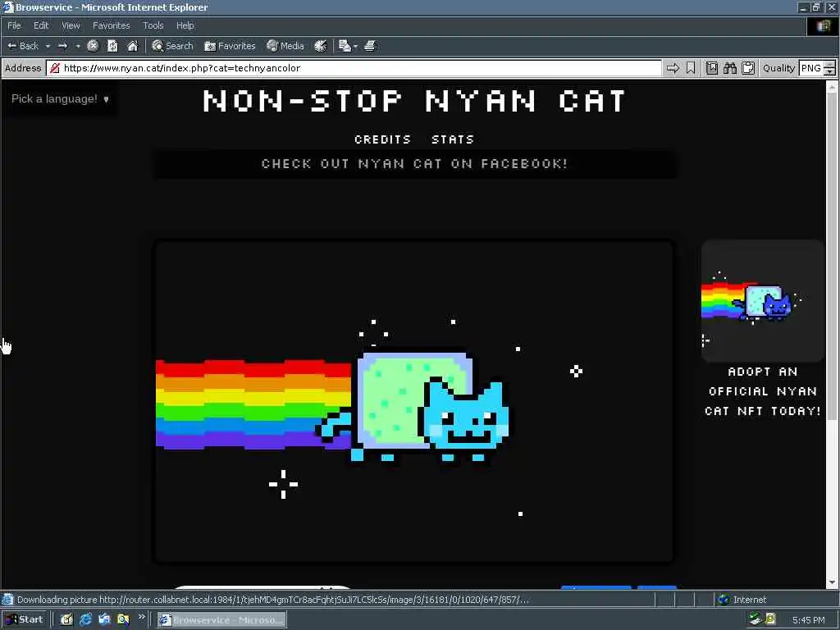The width and height of the screenshot is (840, 630).
Task: Click the Internet Explorer throbber logo
Action: click(823, 25)
